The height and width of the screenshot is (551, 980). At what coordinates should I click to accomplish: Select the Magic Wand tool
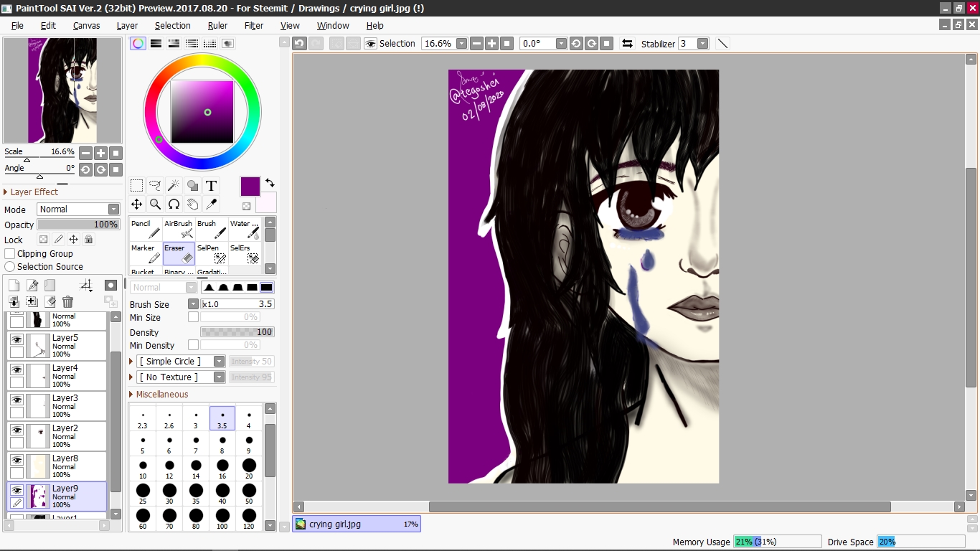tap(174, 186)
